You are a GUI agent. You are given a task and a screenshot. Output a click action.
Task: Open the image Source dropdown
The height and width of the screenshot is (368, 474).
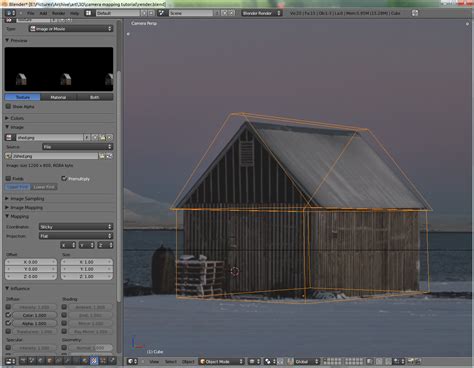pos(78,147)
